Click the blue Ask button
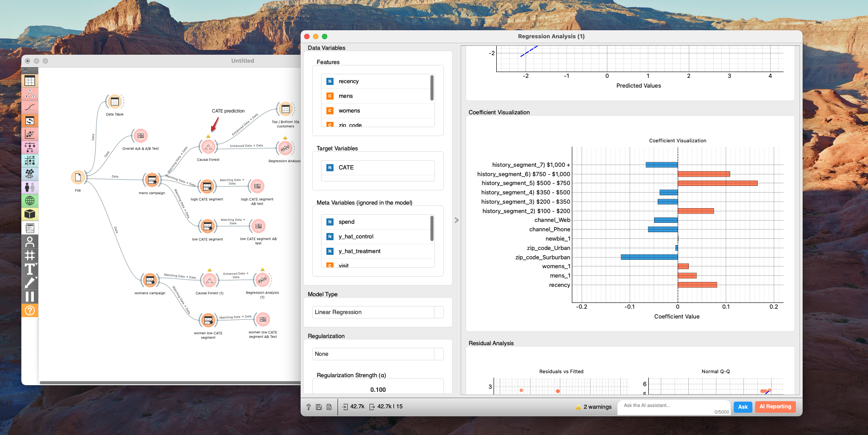Viewport: 868px width, 435px height. tap(743, 407)
